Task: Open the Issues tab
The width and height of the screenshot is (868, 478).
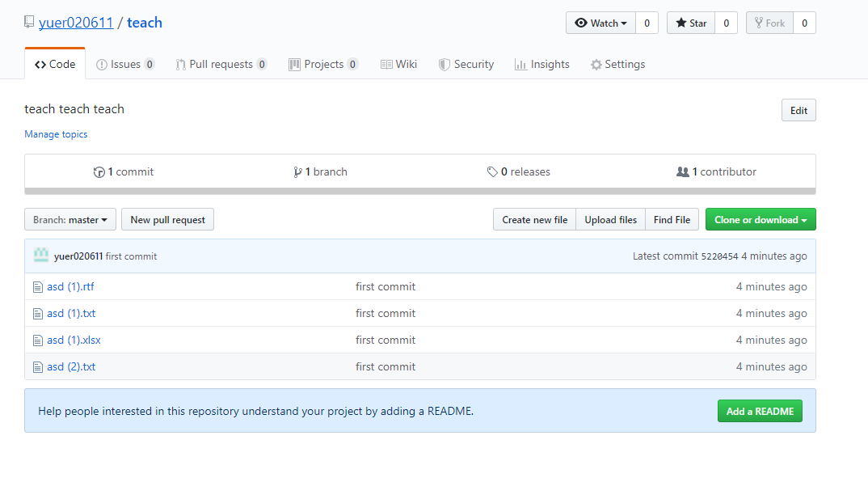Action: point(125,64)
